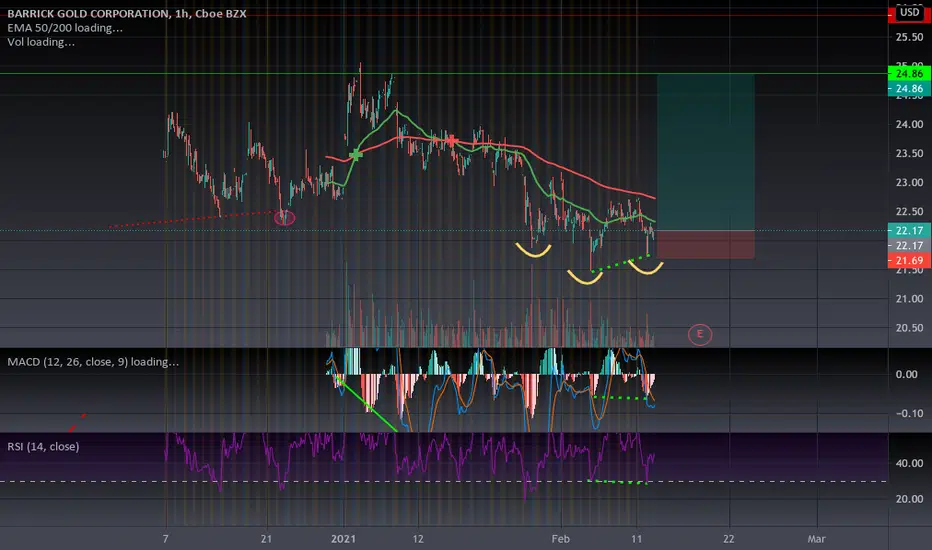Screen dimensions: 932x550
Task: Select the RSI (14, close) legend
Action: 43,446
